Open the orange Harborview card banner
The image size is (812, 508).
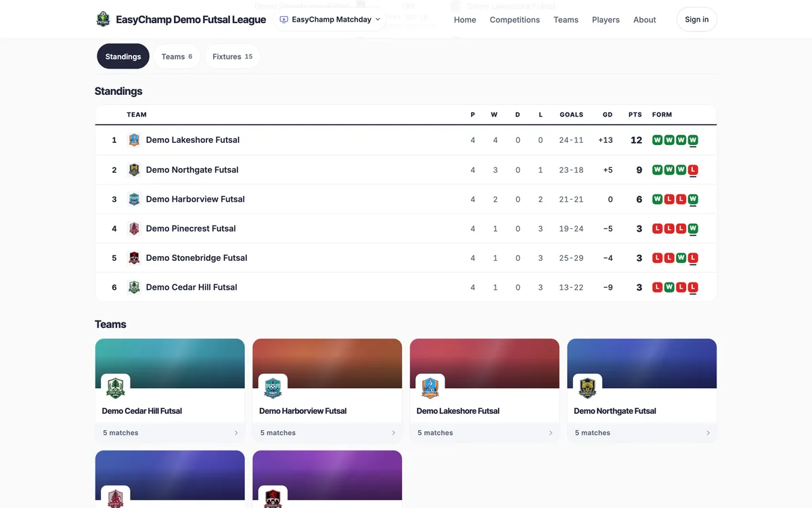pyautogui.click(x=328, y=364)
